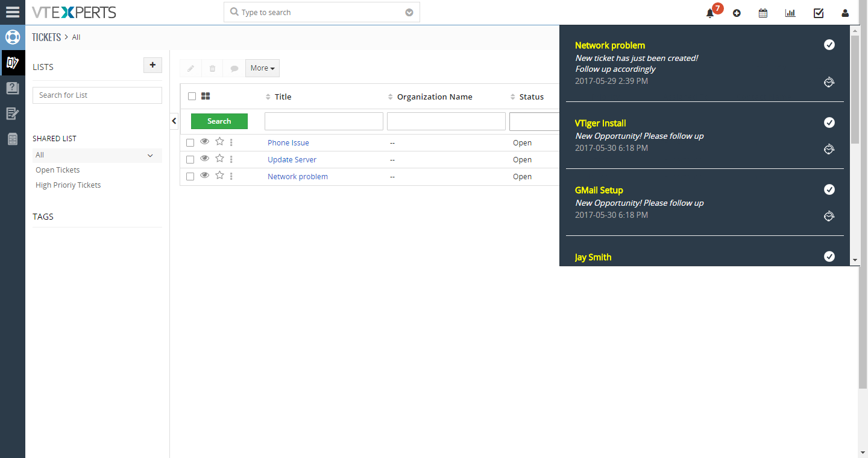
Task: Open the Phone Issue ticket link
Action: (288, 143)
